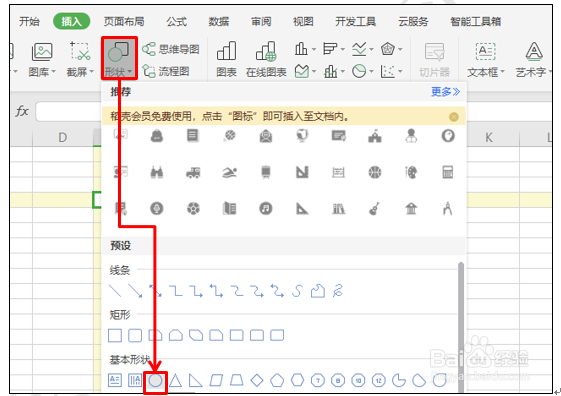
Task: Insert the soccer ball icon
Action: (193, 209)
